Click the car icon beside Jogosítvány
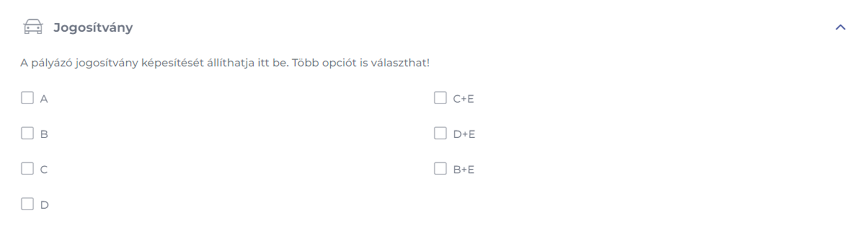 click(33, 27)
